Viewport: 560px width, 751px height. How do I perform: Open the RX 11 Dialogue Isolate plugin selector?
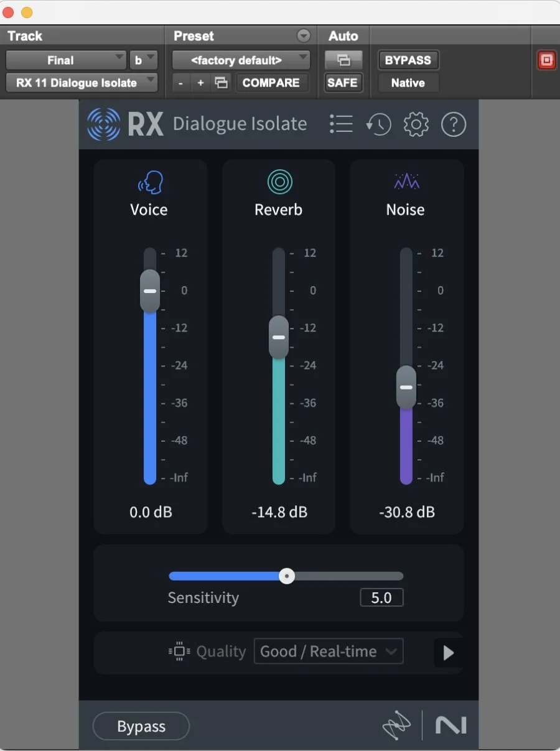[82, 83]
